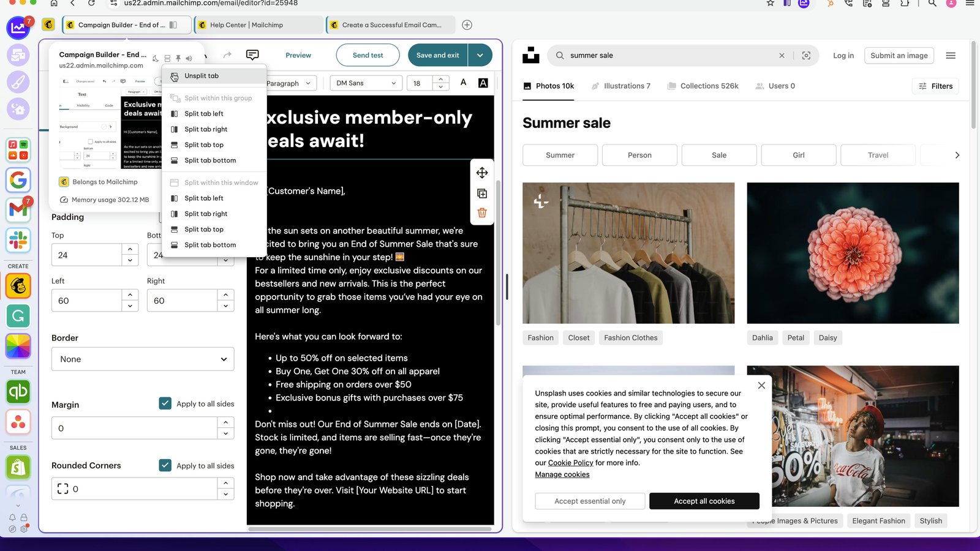The width and height of the screenshot is (980, 551).
Task: Delete block with the trash icon
Action: click(482, 213)
